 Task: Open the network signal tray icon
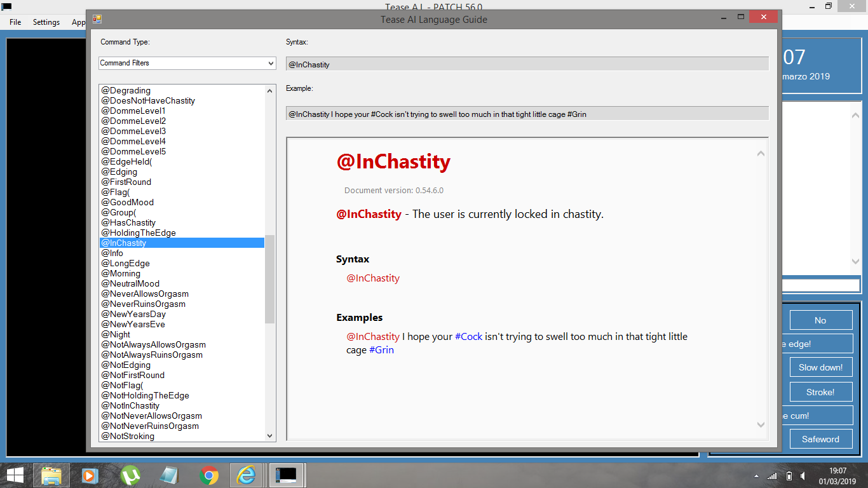pyautogui.click(x=772, y=476)
